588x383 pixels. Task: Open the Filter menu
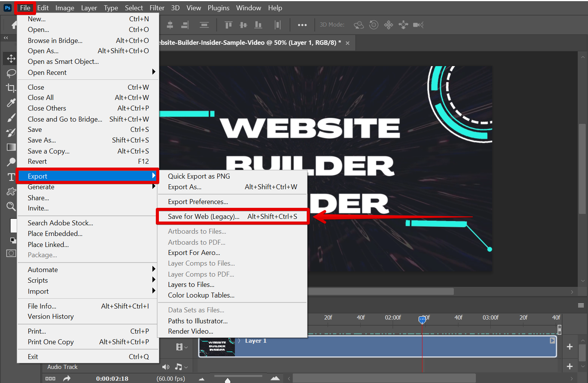(157, 8)
